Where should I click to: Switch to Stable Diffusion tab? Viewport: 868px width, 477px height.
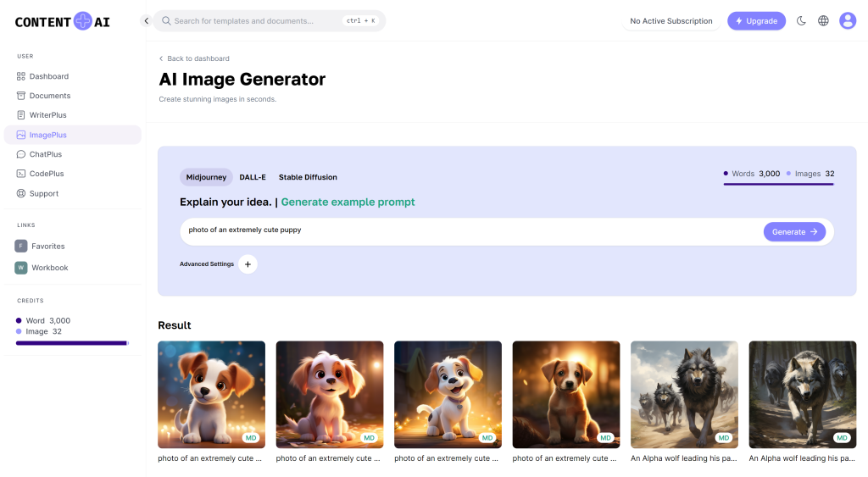click(308, 177)
